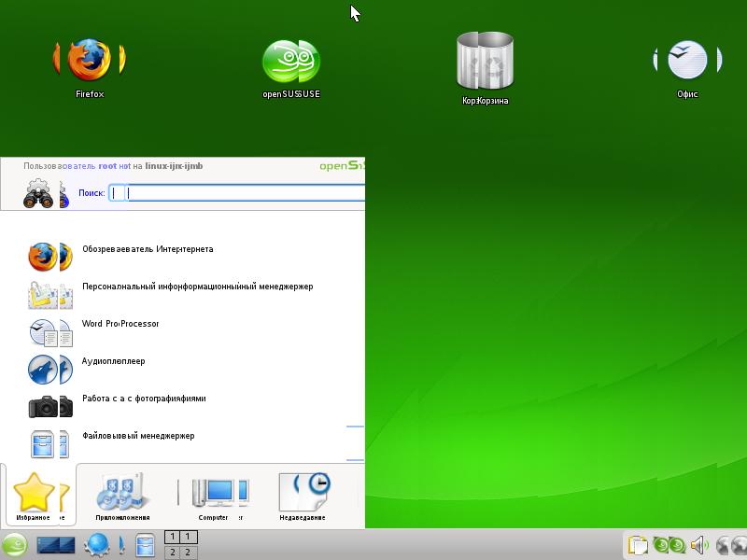Screen dimensions: 747x560
Task: Open the file cabinet panel icon
Action: 146,545
